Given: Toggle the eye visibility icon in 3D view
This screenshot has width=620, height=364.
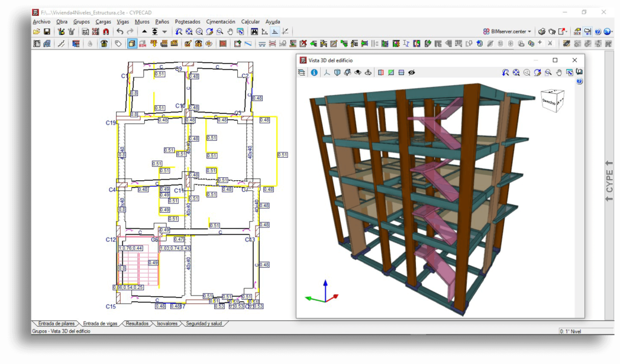Looking at the screenshot, I should tap(411, 73).
